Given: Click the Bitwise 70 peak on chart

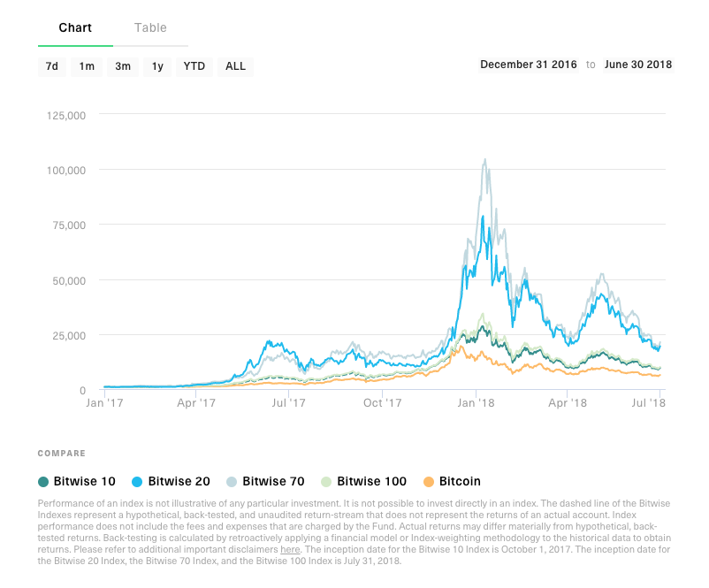Looking at the screenshot, I should pyautogui.click(x=484, y=161).
